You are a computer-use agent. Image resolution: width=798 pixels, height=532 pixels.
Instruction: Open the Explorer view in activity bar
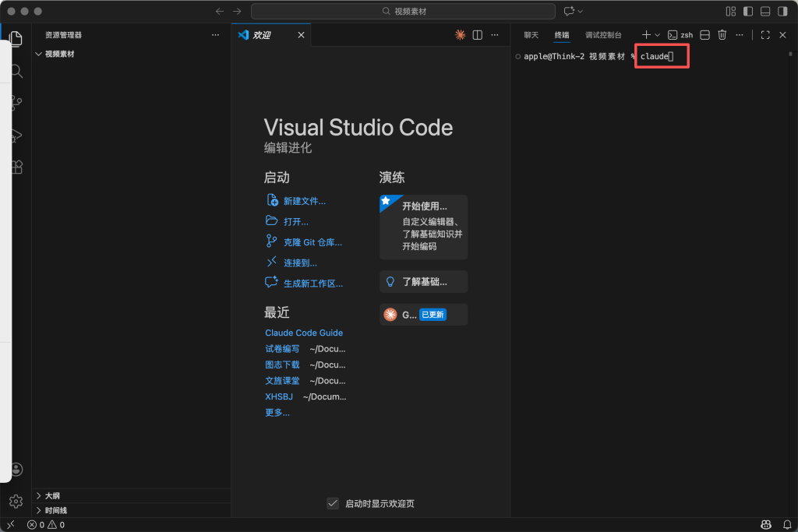click(x=15, y=38)
